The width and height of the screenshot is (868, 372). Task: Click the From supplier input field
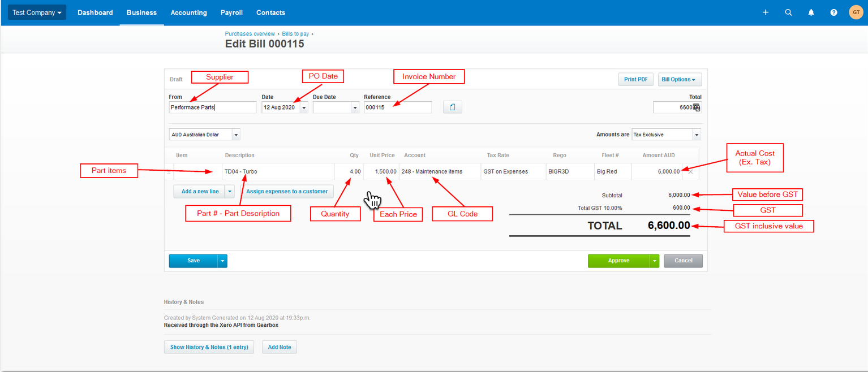(213, 107)
